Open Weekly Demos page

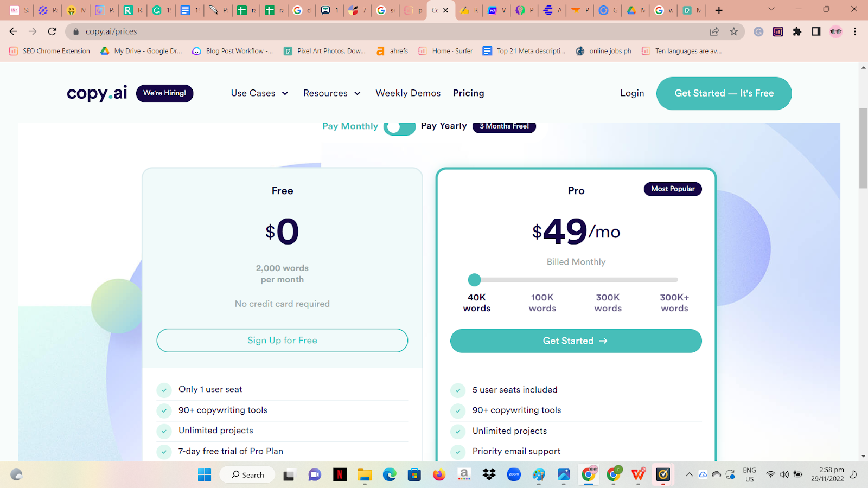[408, 93]
